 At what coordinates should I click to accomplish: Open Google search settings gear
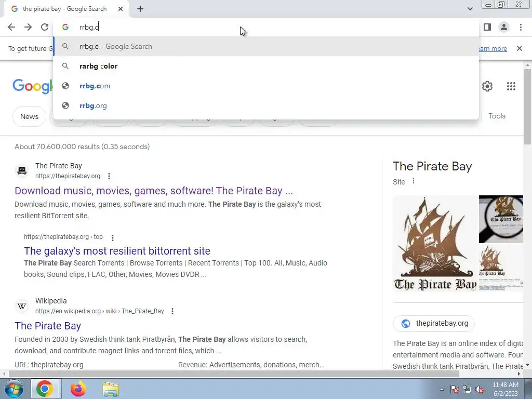tap(487, 86)
